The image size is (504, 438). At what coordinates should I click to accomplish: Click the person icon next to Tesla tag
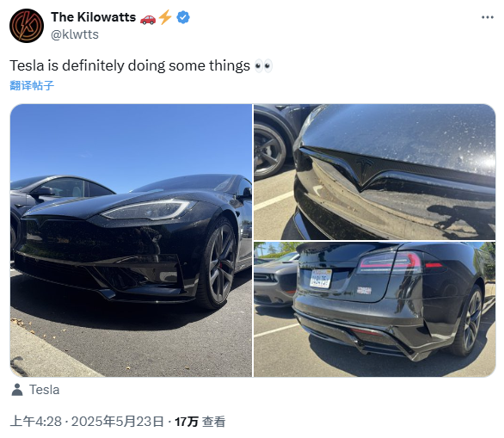tap(17, 390)
